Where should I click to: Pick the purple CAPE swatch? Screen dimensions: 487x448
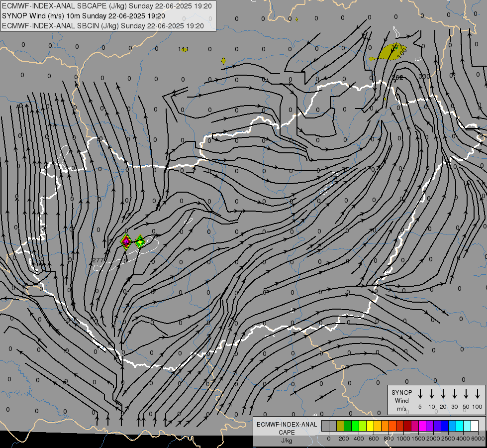[430, 426]
